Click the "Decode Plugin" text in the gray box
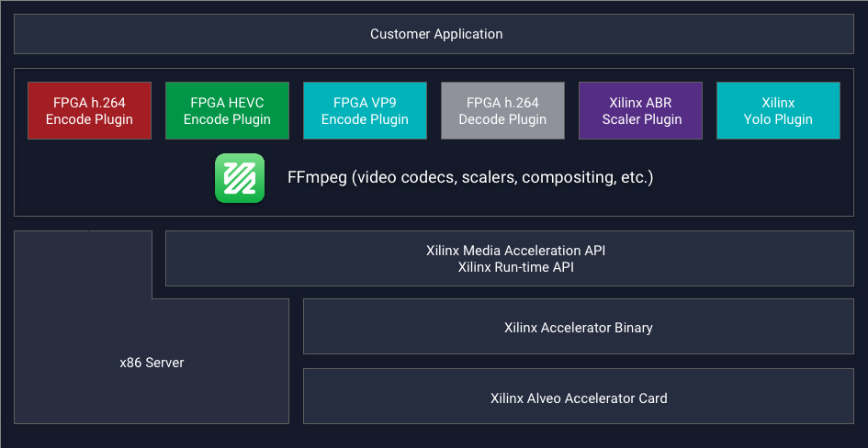The height and width of the screenshot is (448, 868). coord(502,119)
